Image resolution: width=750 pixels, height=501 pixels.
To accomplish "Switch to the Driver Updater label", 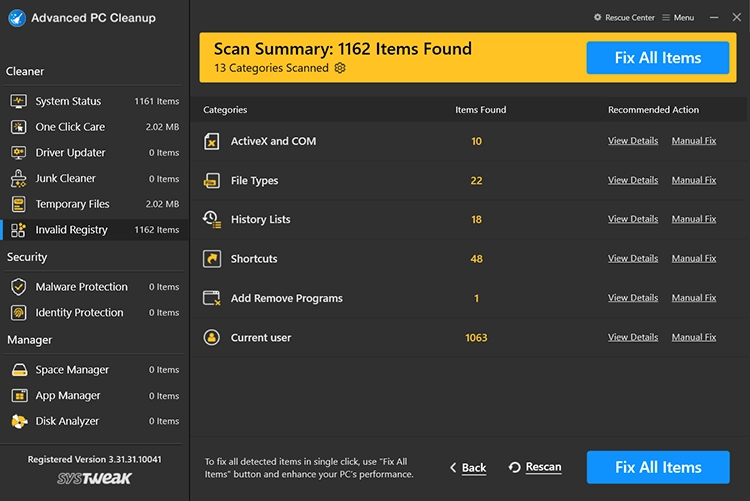I will pyautogui.click(x=70, y=153).
